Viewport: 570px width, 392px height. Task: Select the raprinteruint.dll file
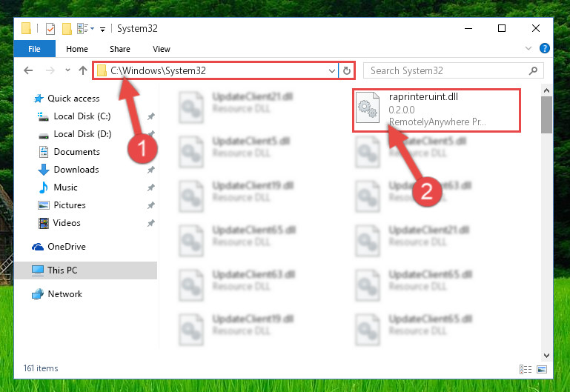pos(437,110)
